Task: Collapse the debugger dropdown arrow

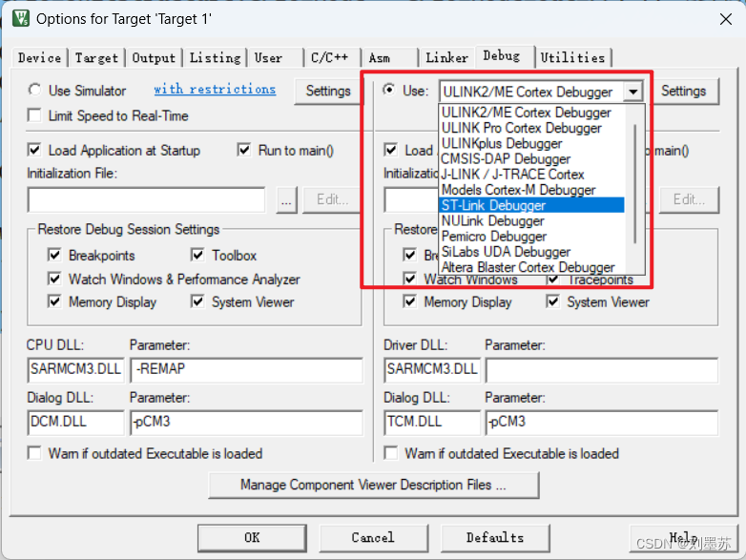Action: [x=633, y=92]
